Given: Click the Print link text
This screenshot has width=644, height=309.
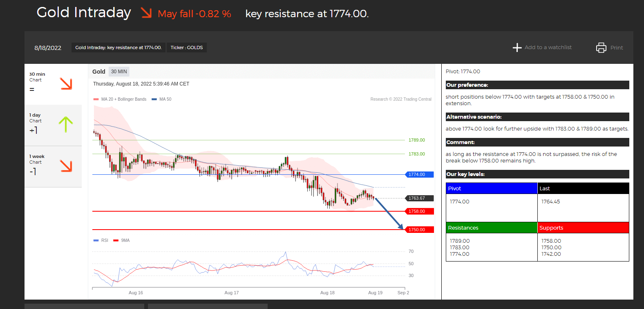Looking at the screenshot, I should click(617, 48).
